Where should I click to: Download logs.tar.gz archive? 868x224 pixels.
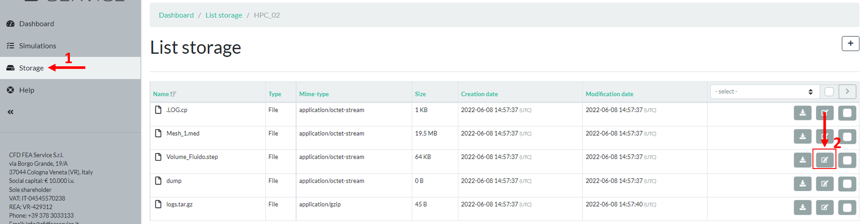(x=802, y=207)
